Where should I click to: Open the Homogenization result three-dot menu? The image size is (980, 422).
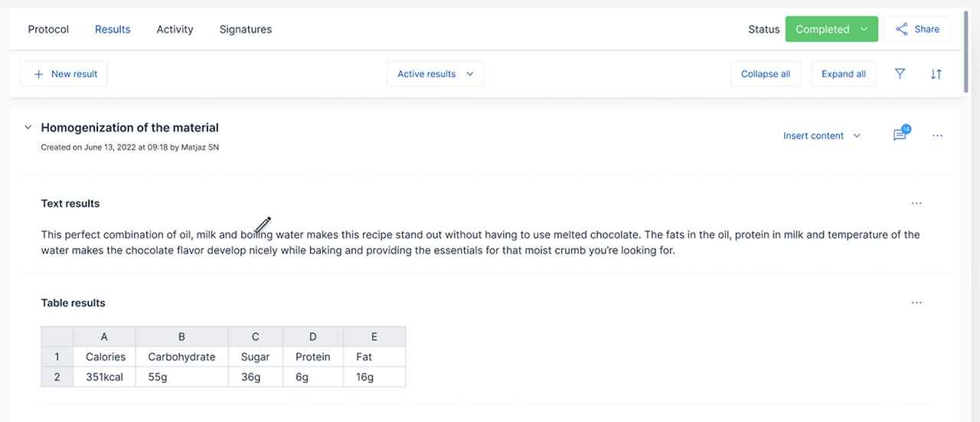937,136
